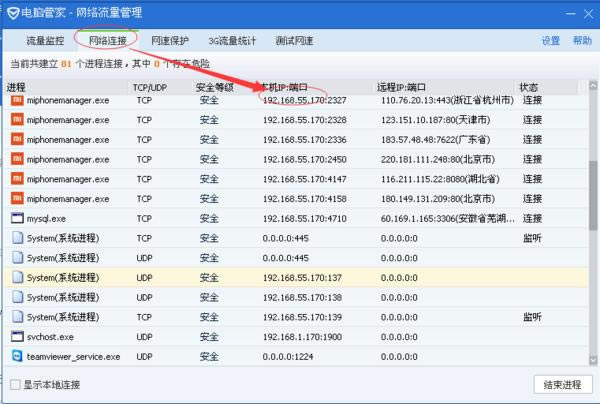Click the 电脑管家 shield logo in title bar
The width and height of the screenshot is (600, 404).
(12, 12)
